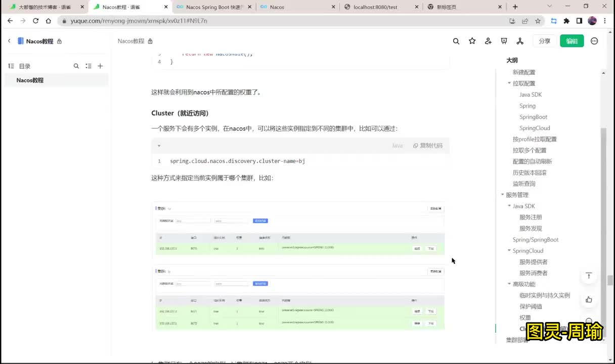Click the yuque.com address bar

tap(283, 21)
